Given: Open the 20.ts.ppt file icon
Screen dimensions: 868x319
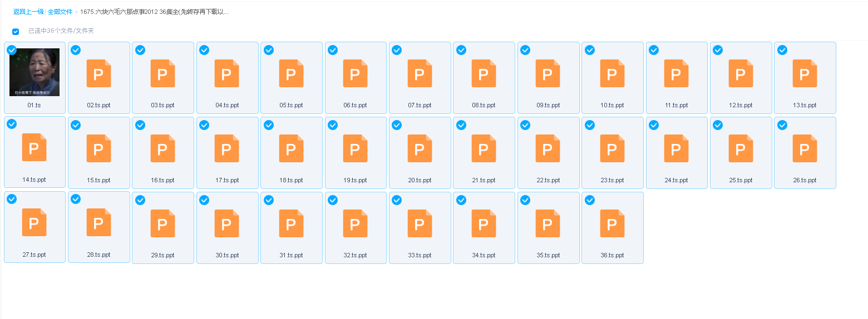Looking at the screenshot, I should click(420, 148).
